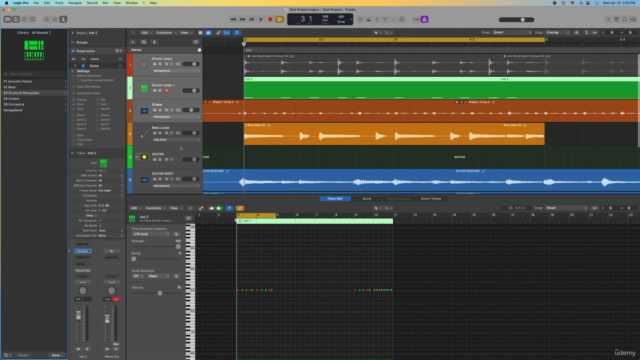Click the Revert button in library
The height and width of the screenshot is (360, 640).
(23, 355)
